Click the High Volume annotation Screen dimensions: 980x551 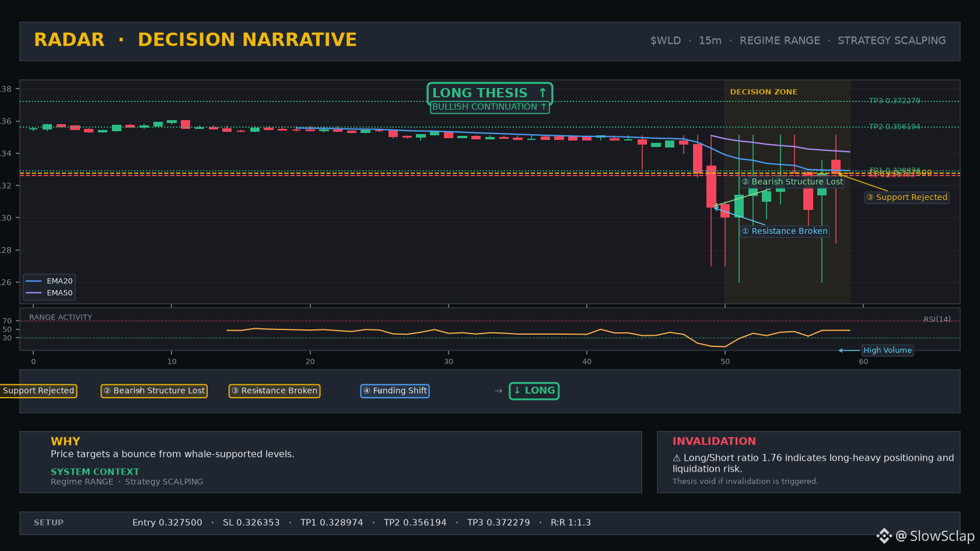(x=887, y=350)
